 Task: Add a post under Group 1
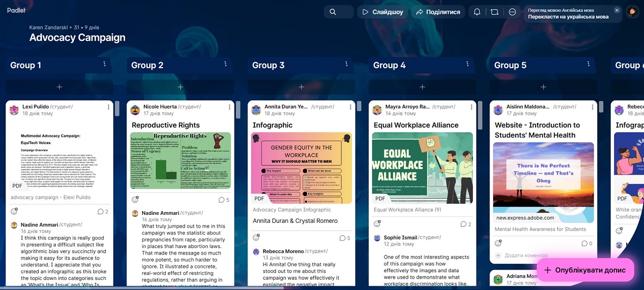[60, 87]
